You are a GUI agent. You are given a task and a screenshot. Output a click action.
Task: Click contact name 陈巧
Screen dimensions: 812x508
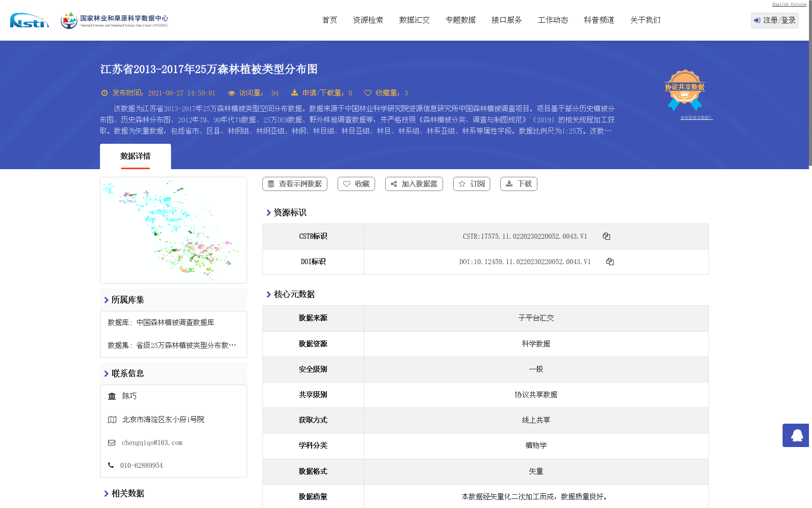pyautogui.click(x=129, y=396)
